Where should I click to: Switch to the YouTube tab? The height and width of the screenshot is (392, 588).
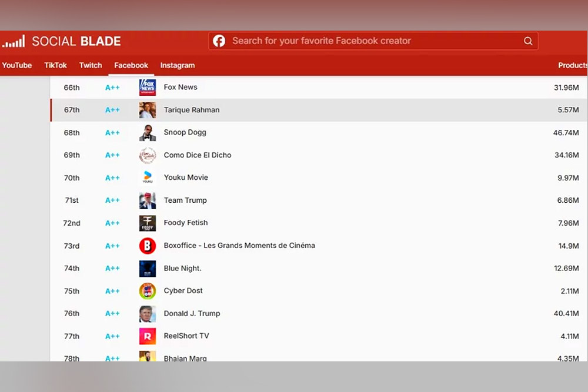(x=17, y=65)
